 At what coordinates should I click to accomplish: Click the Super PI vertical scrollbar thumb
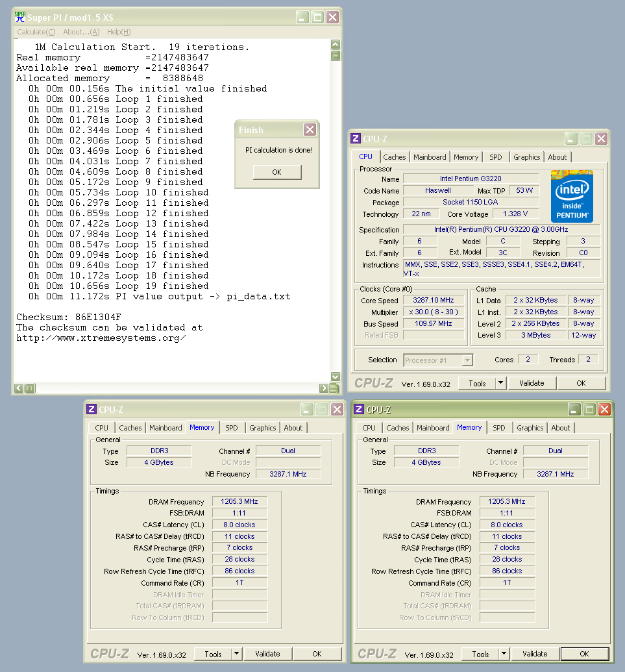click(x=336, y=55)
